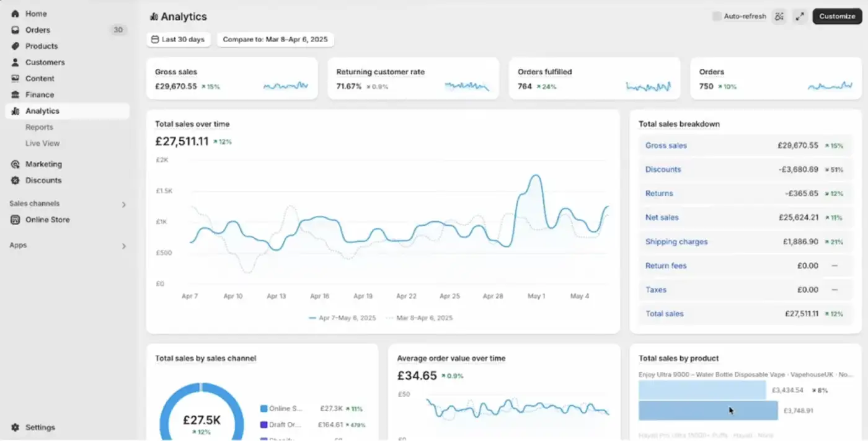Click the 30 badge next to Orders
The width and height of the screenshot is (868, 441).
pyautogui.click(x=118, y=29)
